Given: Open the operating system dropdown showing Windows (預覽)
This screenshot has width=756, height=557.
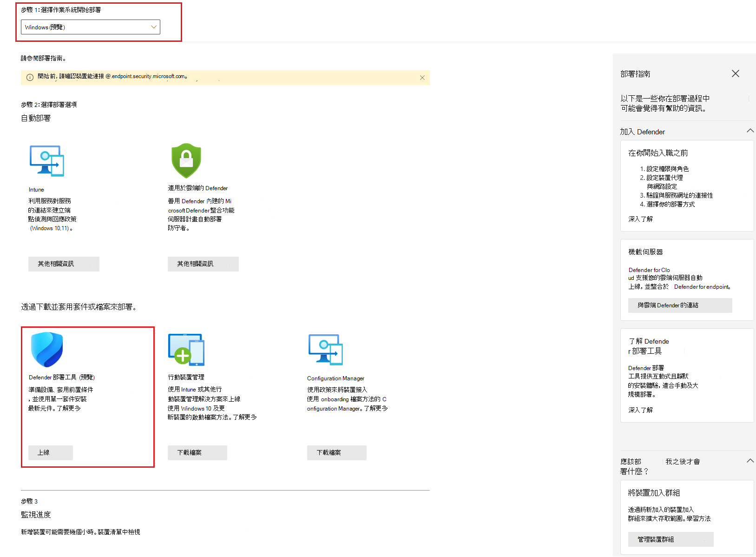Looking at the screenshot, I should (91, 27).
